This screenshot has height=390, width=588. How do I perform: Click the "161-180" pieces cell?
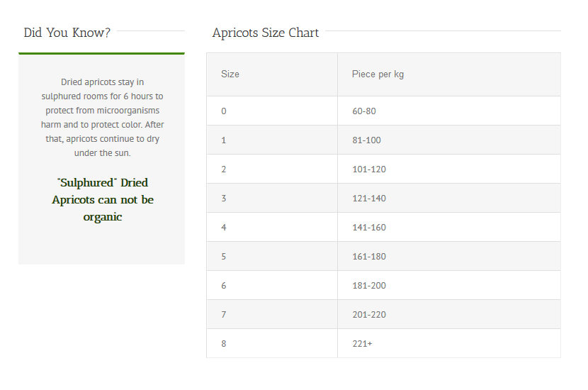[x=368, y=257]
